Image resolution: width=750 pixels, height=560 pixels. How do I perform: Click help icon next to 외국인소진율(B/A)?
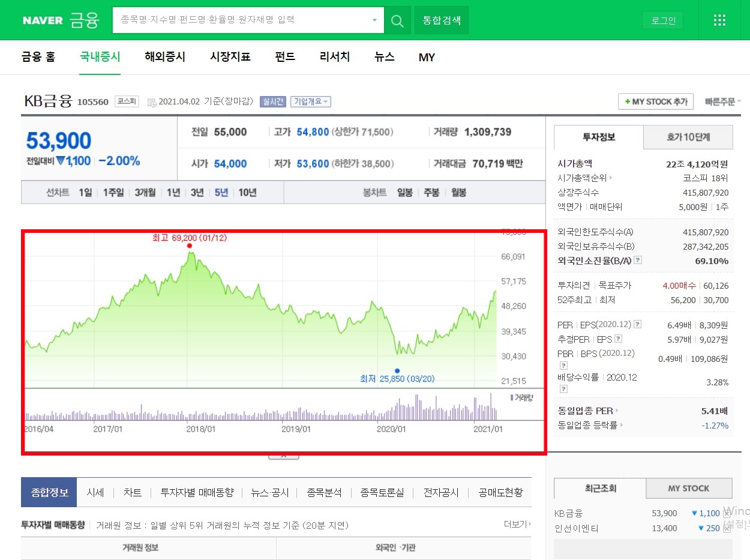coord(638,260)
